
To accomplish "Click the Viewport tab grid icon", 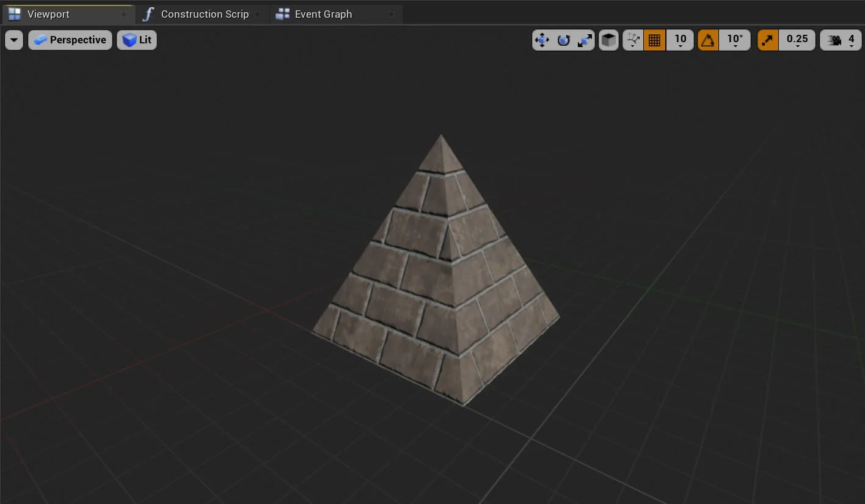I will [x=15, y=14].
